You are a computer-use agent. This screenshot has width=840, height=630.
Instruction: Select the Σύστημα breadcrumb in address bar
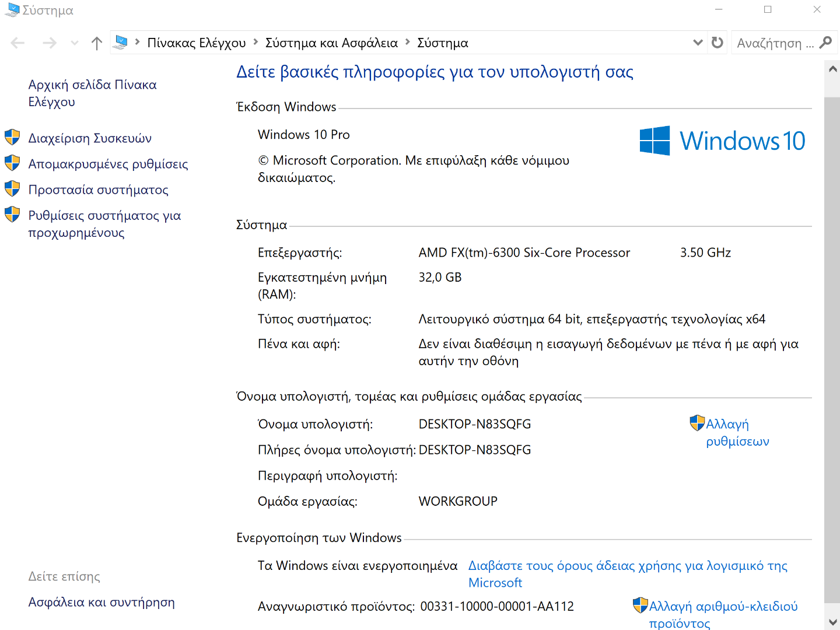(x=443, y=43)
